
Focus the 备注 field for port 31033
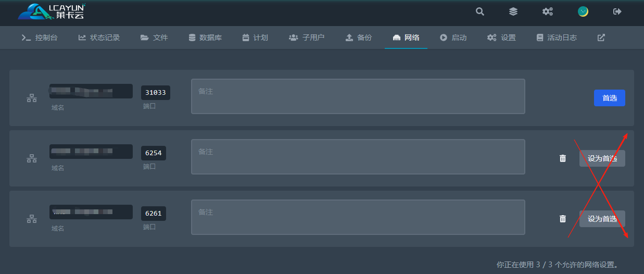(x=358, y=96)
